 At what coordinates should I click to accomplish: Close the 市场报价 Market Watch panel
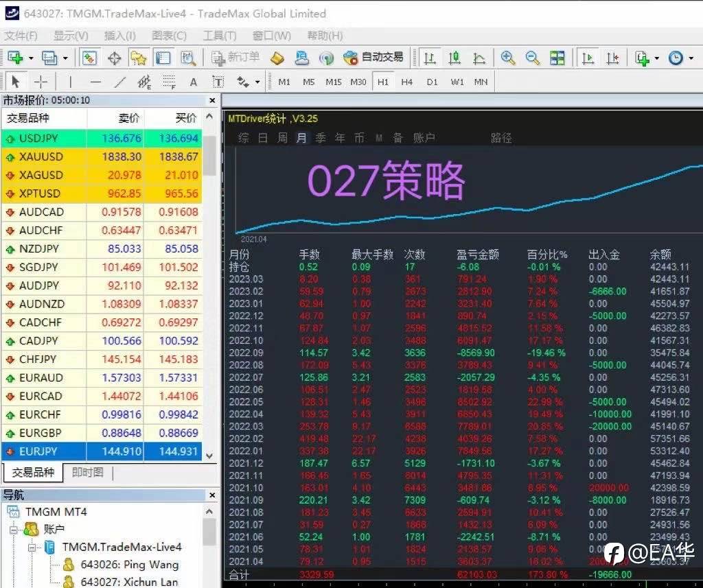click(212, 100)
